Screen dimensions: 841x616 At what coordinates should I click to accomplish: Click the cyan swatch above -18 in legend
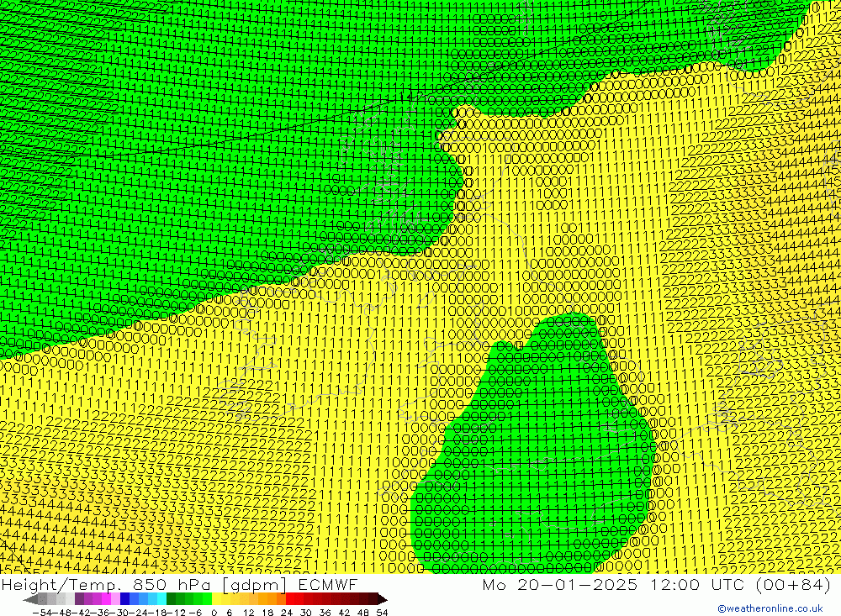(x=161, y=599)
